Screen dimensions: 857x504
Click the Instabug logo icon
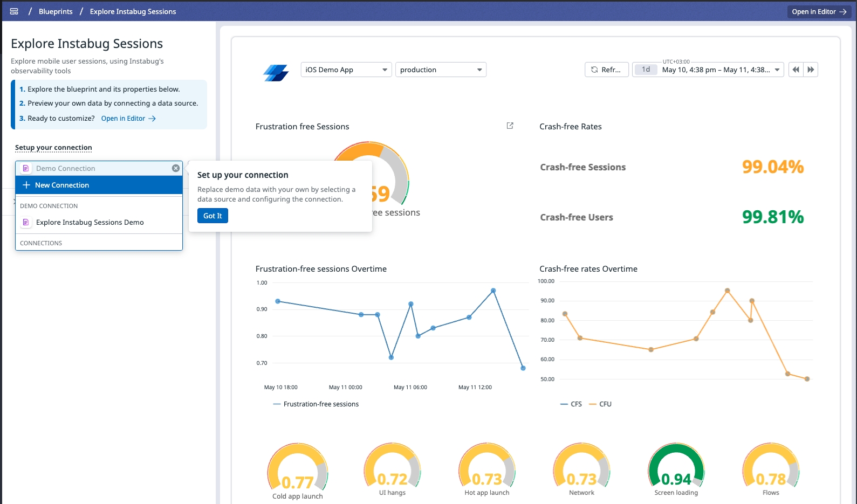click(x=276, y=72)
